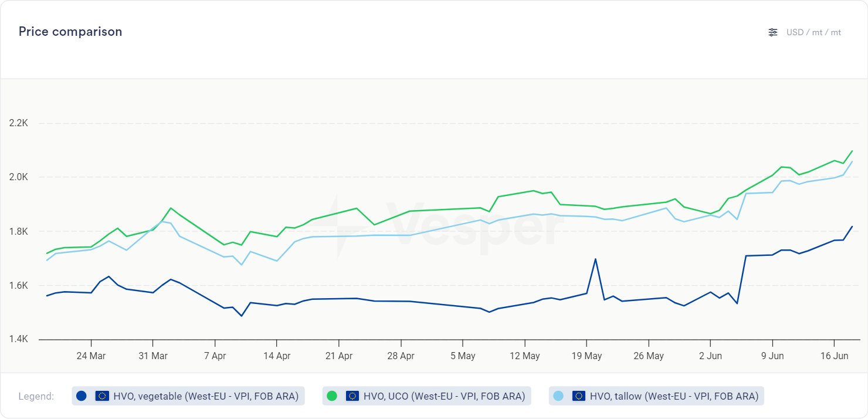Toggle the HVO, vegetable series label

pos(206,396)
